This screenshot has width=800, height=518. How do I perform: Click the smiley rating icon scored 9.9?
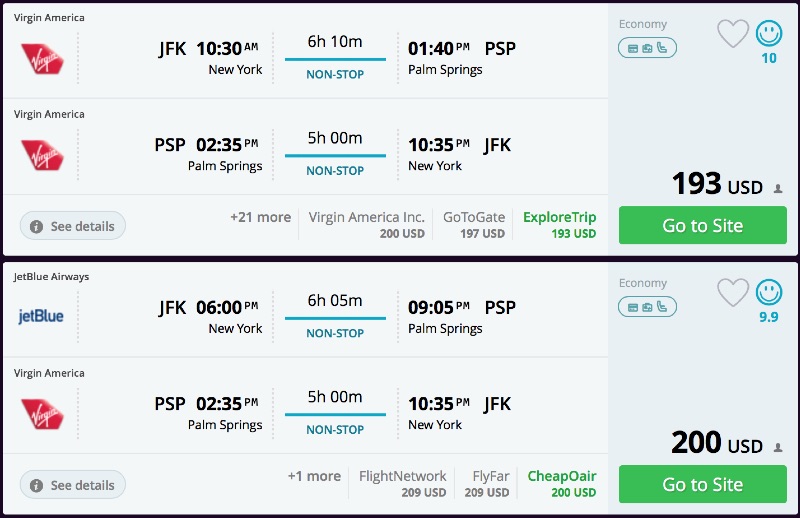point(769,292)
